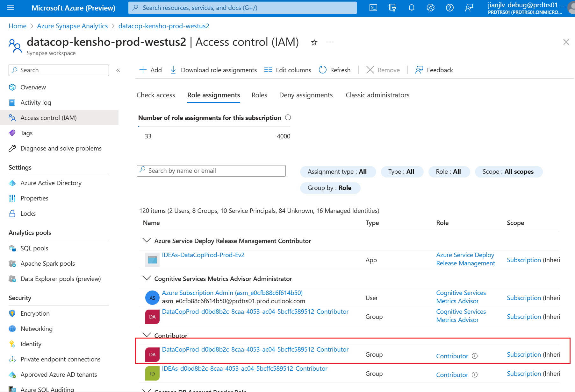Screen dimensions: 575x392
Task: Open Assignment type filter
Action: tap(338, 171)
